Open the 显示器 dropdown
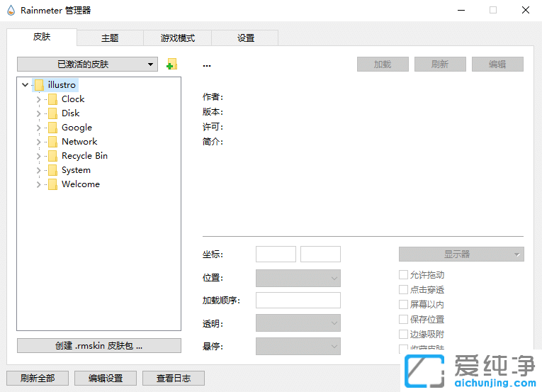This screenshot has height=392, width=542. click(461, 254)
